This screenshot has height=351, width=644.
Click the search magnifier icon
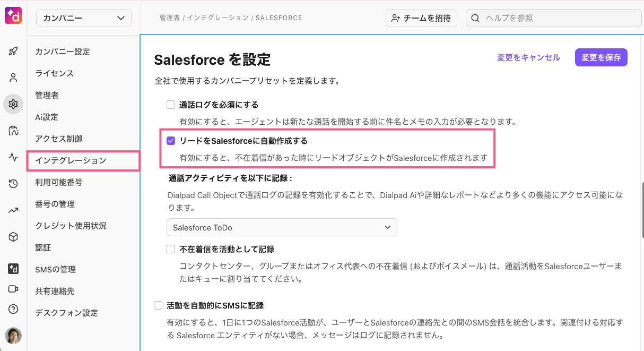pyautogui.click(x=475, y=18)
